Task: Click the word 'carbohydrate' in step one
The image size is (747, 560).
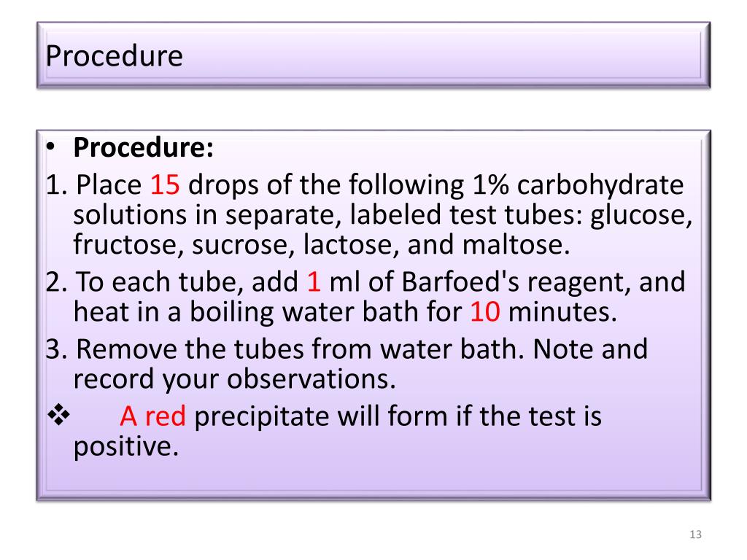Action: [x=600, y=184]
